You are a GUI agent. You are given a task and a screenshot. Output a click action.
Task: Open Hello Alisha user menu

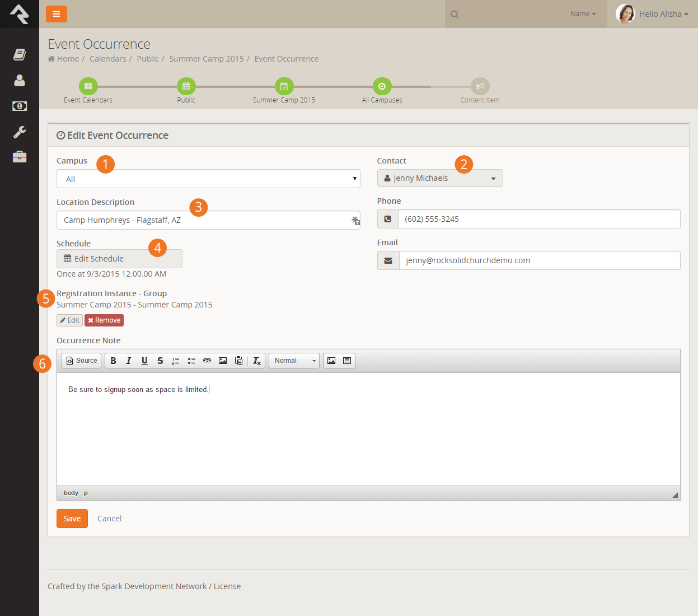coord(653,14)
